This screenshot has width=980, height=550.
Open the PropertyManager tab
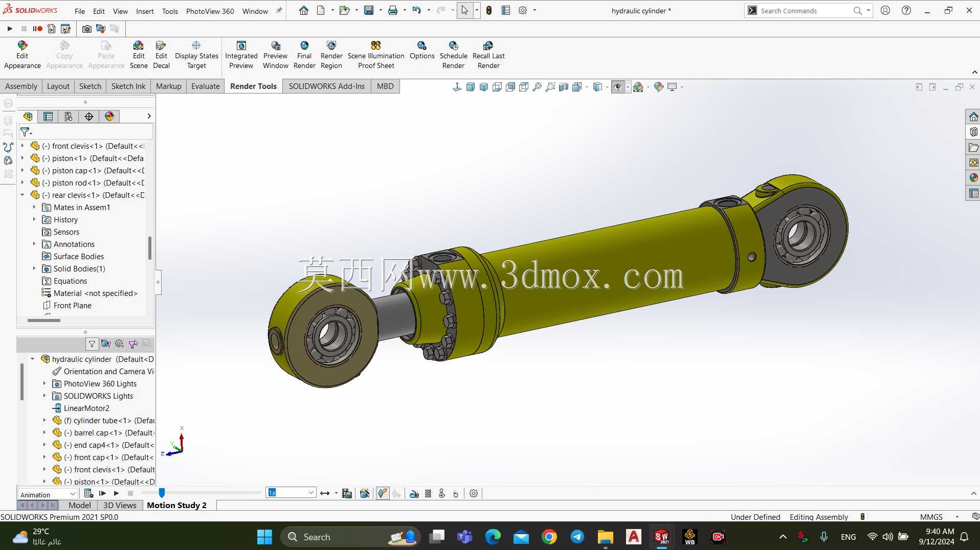[48, 117]
